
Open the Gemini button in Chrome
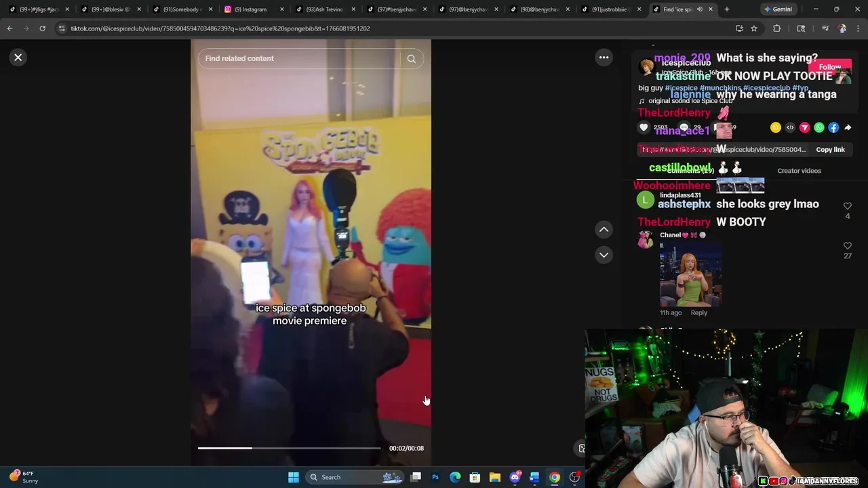[x=778, y=9]
